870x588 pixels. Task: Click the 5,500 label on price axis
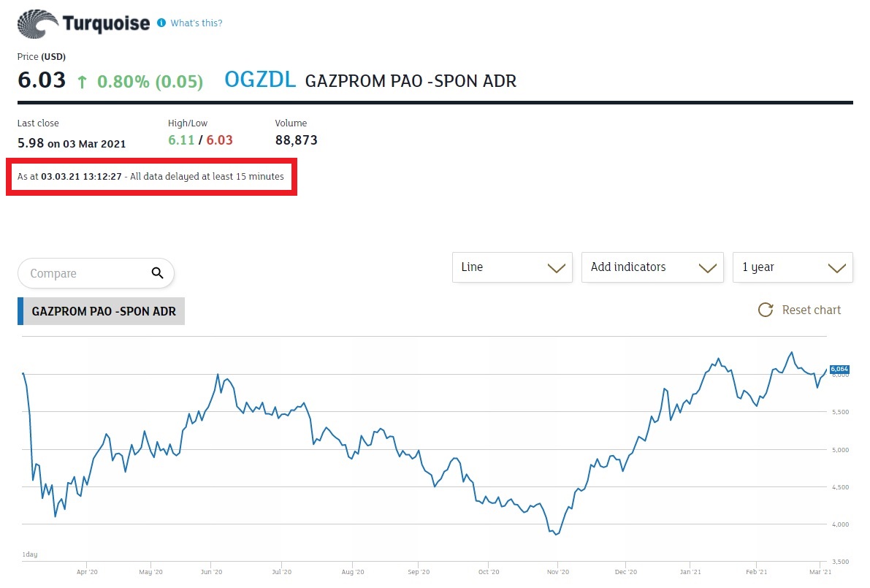tap(841, 412)
